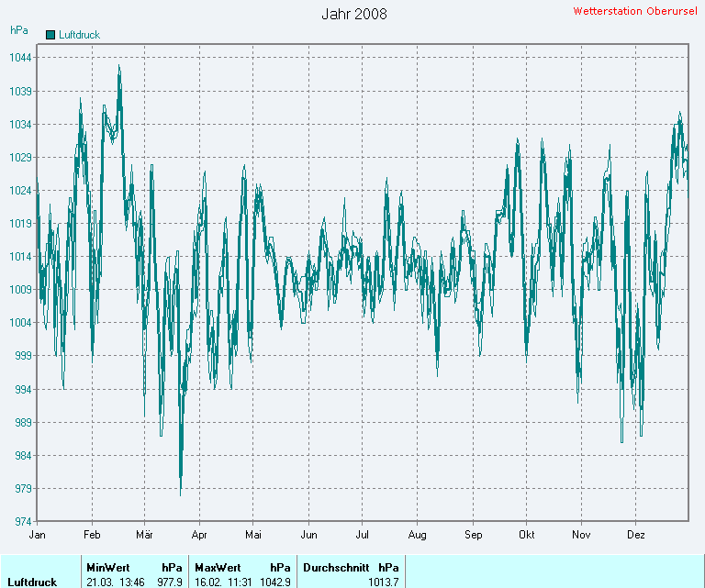Click the 1044 y-axis value
705x588 pixels.
(21, 58)
